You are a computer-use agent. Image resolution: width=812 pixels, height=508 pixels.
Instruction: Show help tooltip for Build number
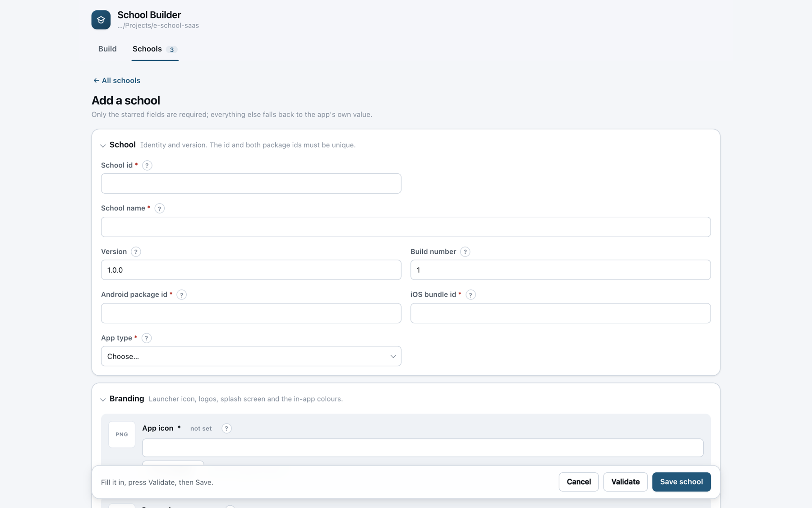coord(465,252)
